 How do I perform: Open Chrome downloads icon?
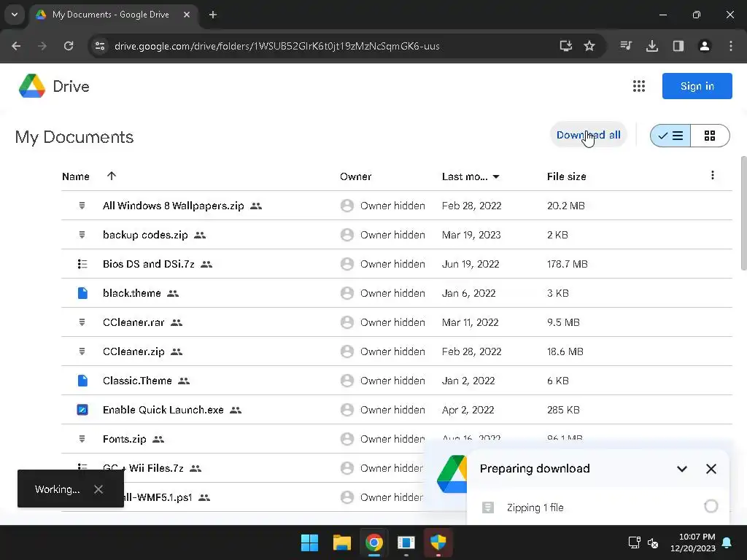(651, 46)
